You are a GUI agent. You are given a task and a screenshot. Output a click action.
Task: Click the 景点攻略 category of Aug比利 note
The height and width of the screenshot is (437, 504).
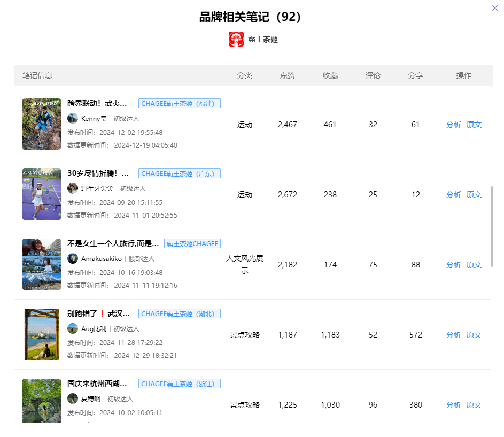point(245,335)
